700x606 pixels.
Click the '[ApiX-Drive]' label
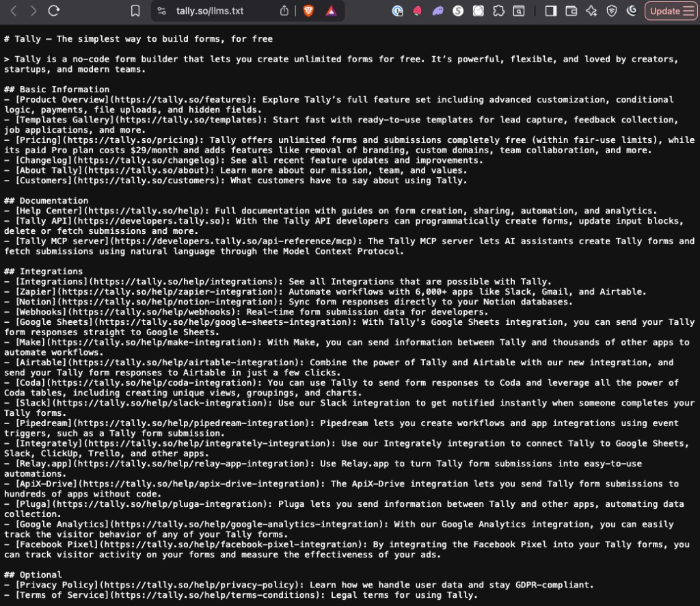pyautogui.click(x=46, y=484)
